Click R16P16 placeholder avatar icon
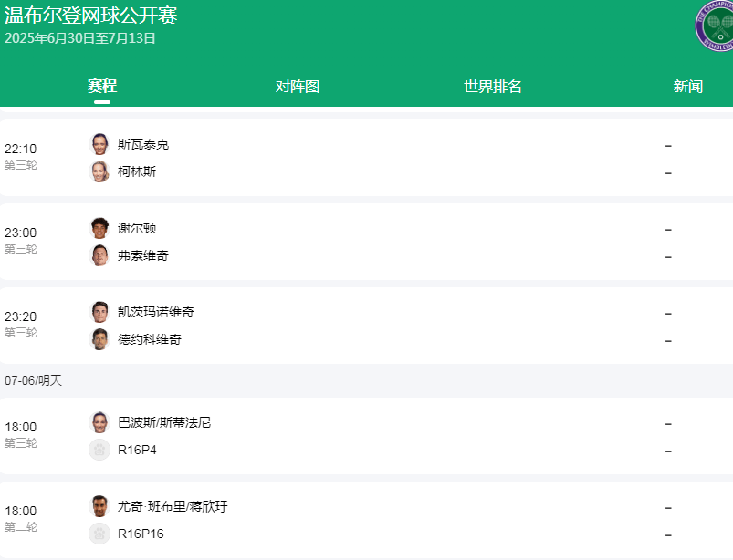The image size is (733, 560). 99,534
